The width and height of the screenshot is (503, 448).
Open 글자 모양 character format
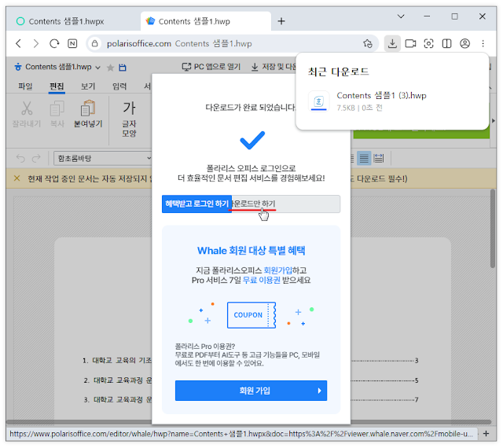129,119
